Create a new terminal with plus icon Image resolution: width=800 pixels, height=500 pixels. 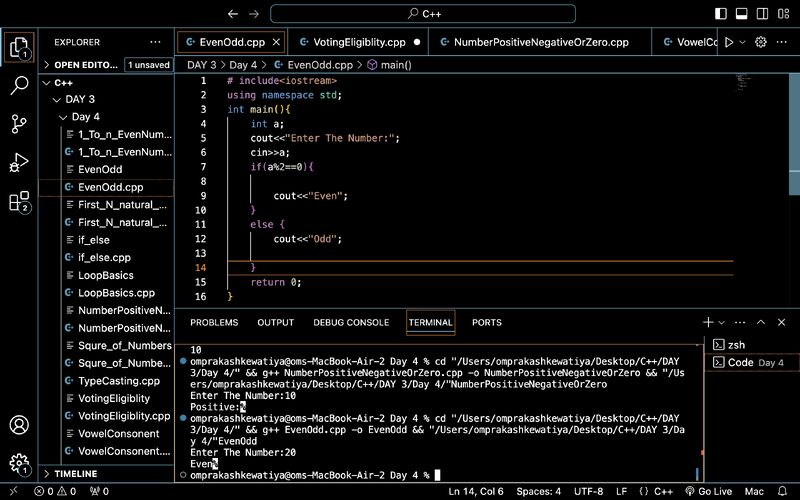[x=708, y=322]
